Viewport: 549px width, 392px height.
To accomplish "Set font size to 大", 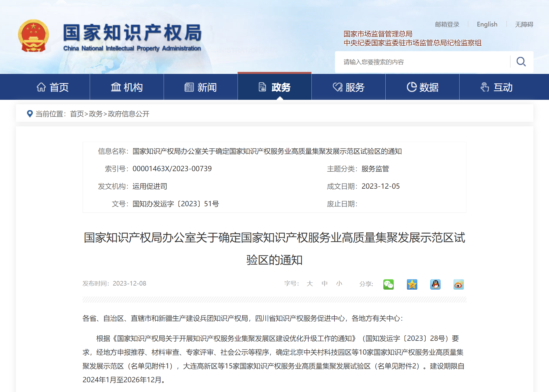I will pyautogui.click(x=310, y=284).
